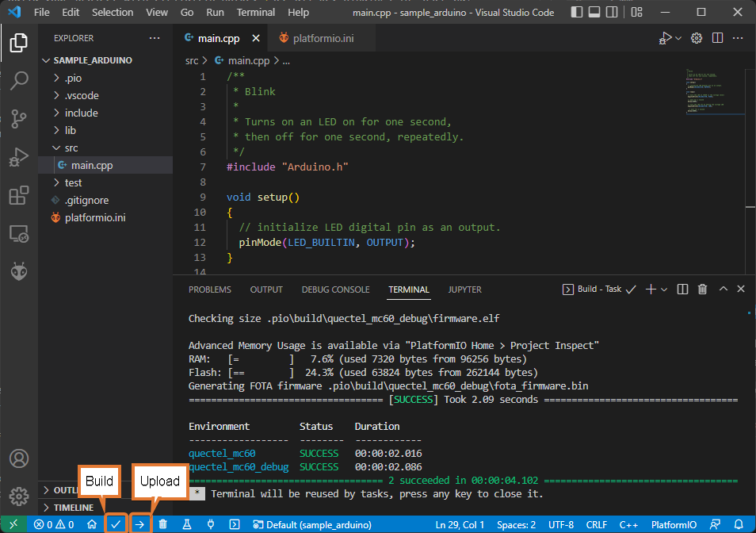756x533 pixels.
Task: Split the terminal panel
Action: click(x=682, y=289)
